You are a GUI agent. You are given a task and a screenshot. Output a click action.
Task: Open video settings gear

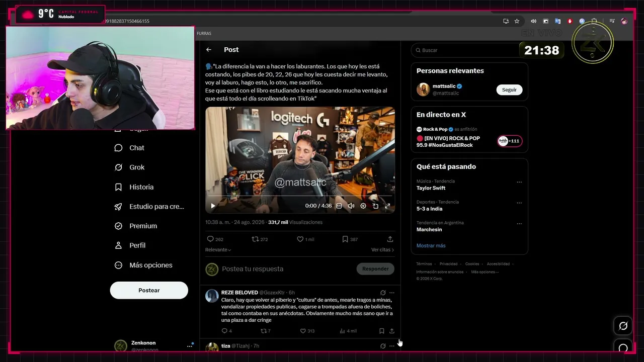[x=363, y=206]
